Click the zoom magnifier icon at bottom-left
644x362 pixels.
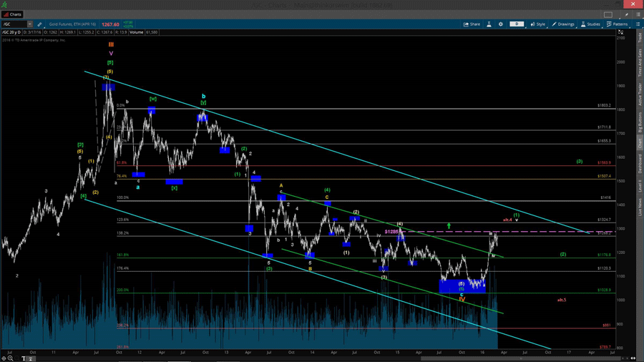coord(11,358)
